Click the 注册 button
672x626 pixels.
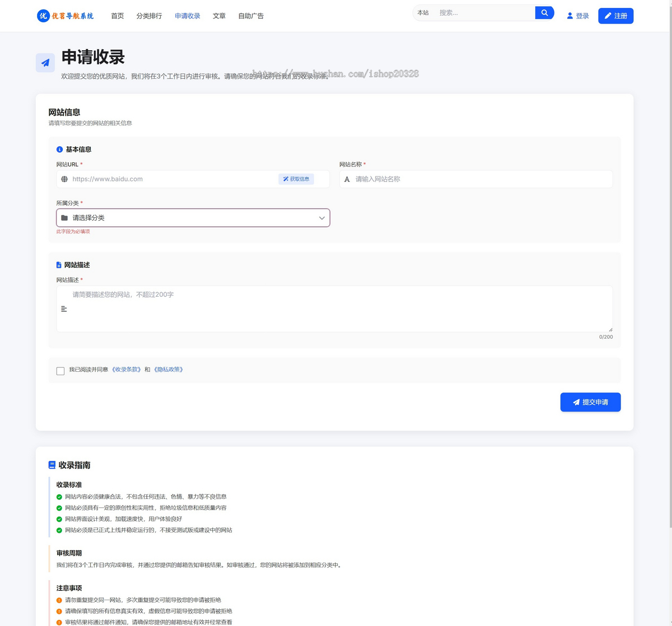(x=615, y=16)
